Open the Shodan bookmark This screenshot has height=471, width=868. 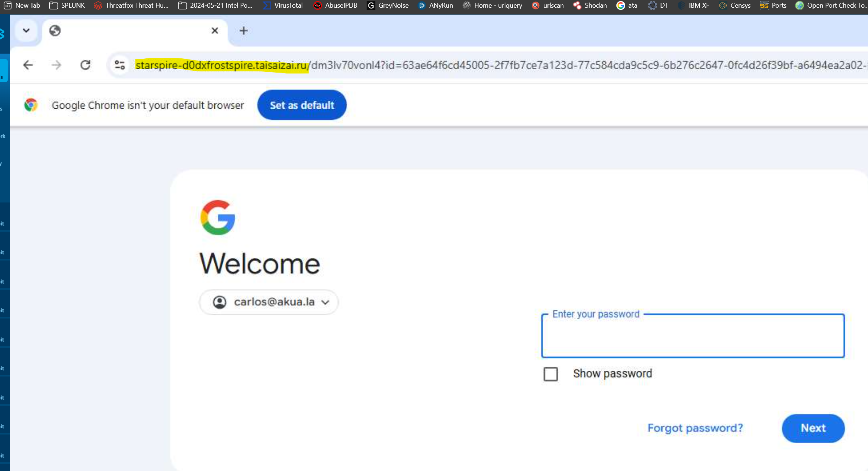pos(590,5)
